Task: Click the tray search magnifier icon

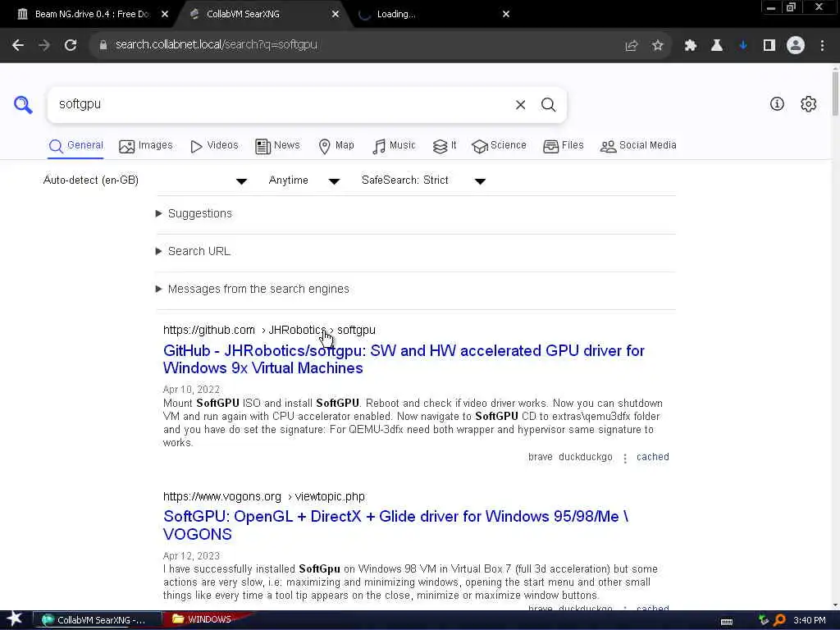Action: (x=779, y=620)
